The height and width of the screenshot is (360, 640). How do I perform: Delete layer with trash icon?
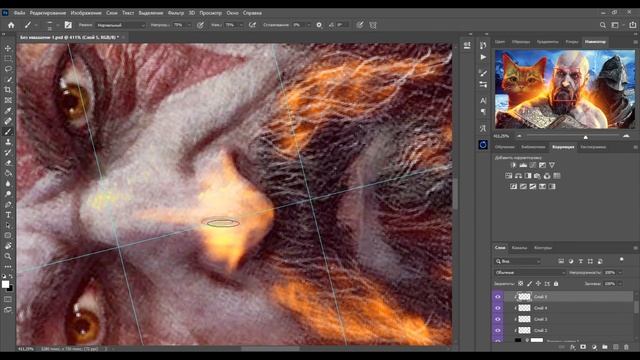[626, 347]
